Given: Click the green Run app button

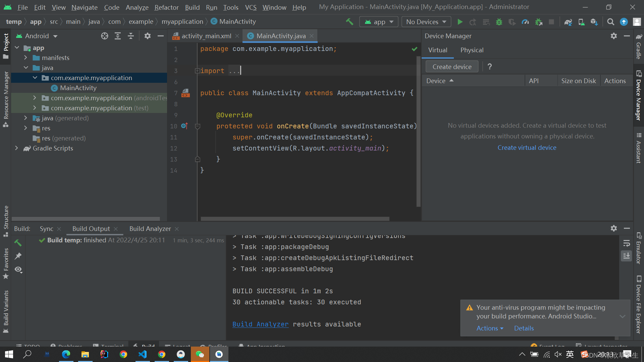Looking at the screenshot, I should (460, 22).
